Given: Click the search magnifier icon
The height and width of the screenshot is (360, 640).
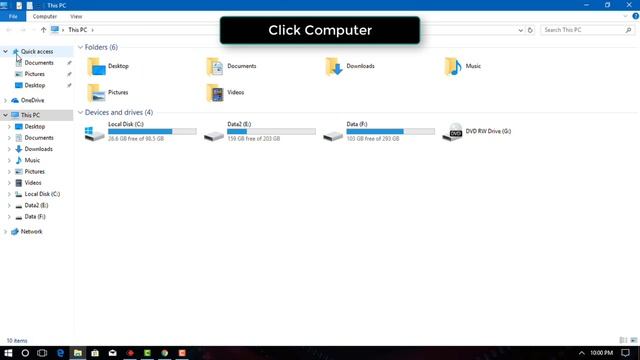Looking at the screenshot, I should [x=629, y=30].
